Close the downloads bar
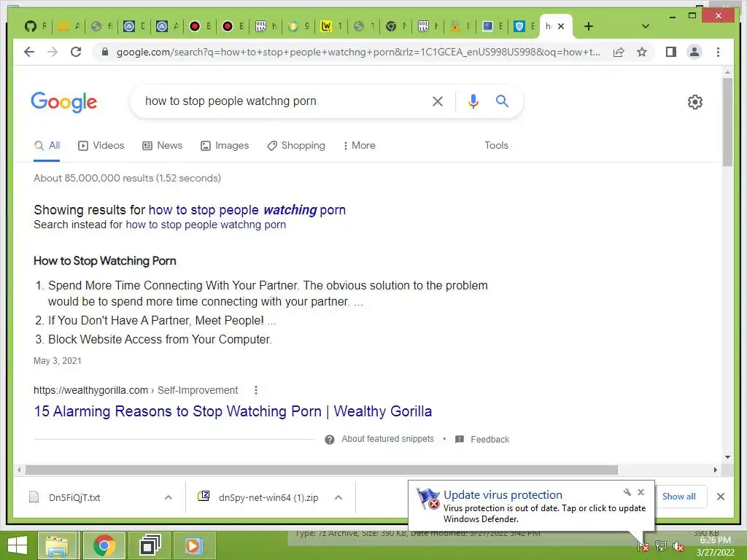The height and width of the screenshot is (560, 747). (x=720, y=497)
